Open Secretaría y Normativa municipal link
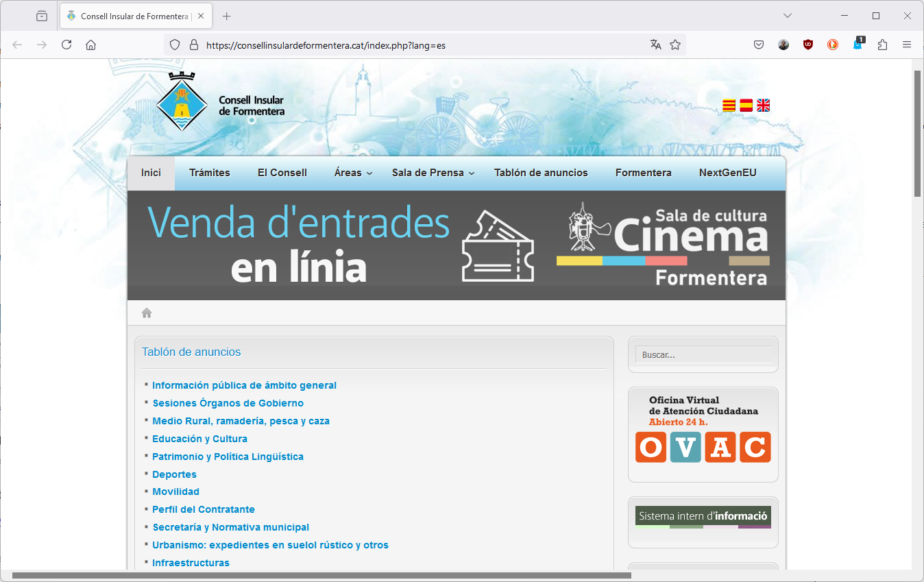This screenshot has height=582, width=924. [230, 527]
